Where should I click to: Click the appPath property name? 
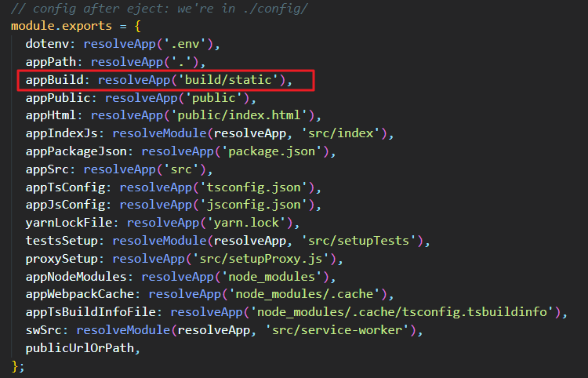pos(51,62)
